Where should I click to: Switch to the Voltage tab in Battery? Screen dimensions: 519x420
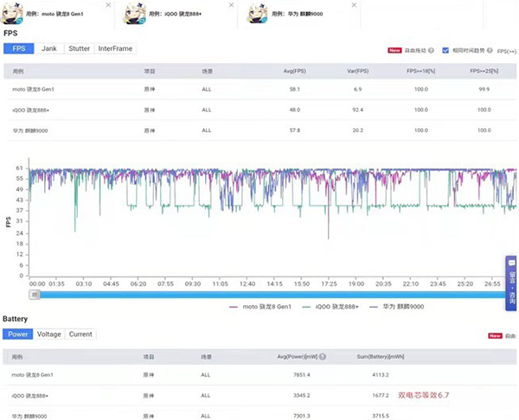pyautogui.click(x=48, y=334)
